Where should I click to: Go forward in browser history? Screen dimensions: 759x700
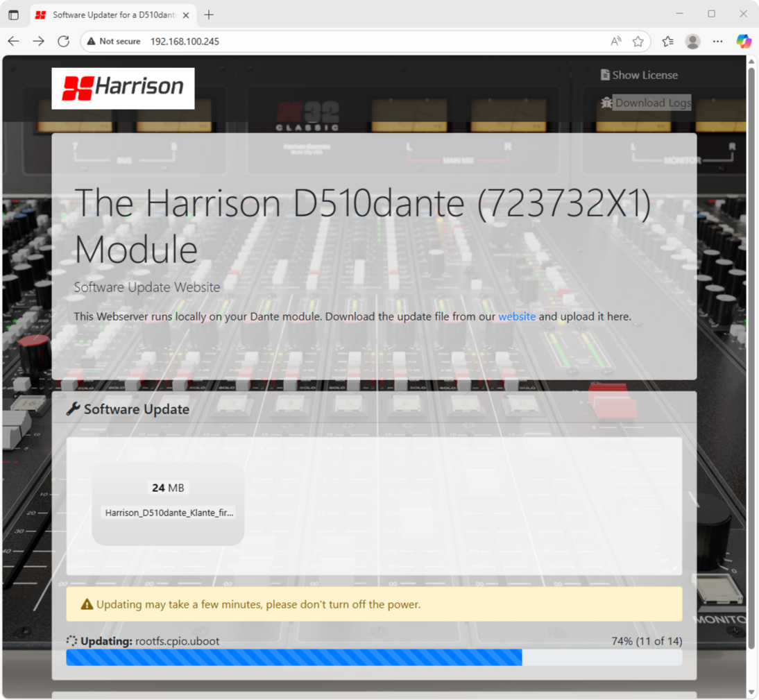click(38, 41)
